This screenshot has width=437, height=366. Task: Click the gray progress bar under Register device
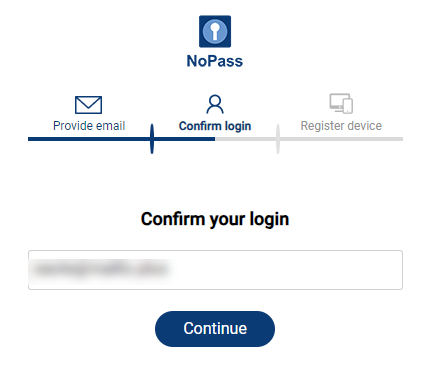(x=341, y=139)
